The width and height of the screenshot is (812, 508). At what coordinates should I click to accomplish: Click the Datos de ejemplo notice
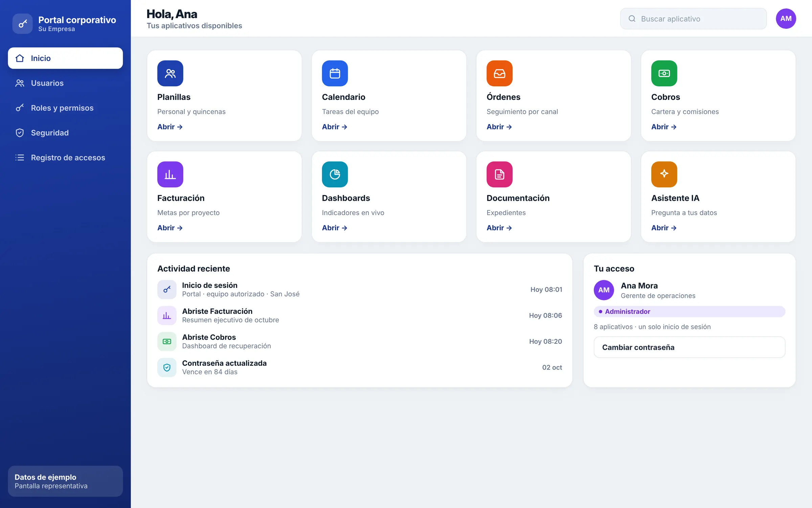[65, 481]
